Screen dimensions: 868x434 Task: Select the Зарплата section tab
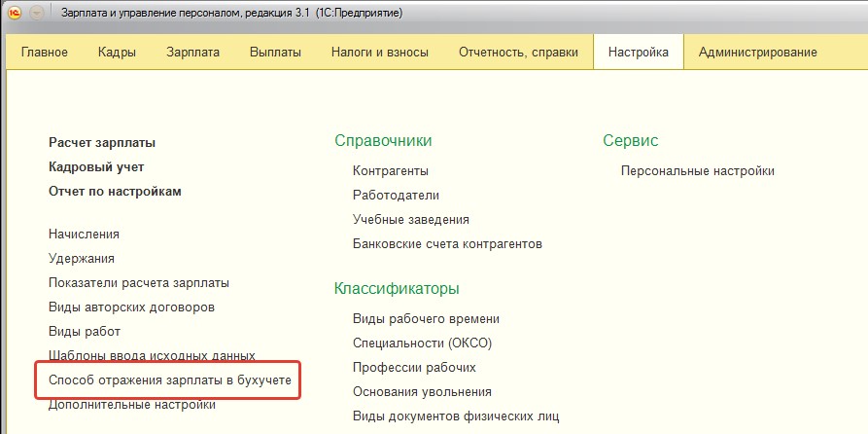[x=192, y=53]
